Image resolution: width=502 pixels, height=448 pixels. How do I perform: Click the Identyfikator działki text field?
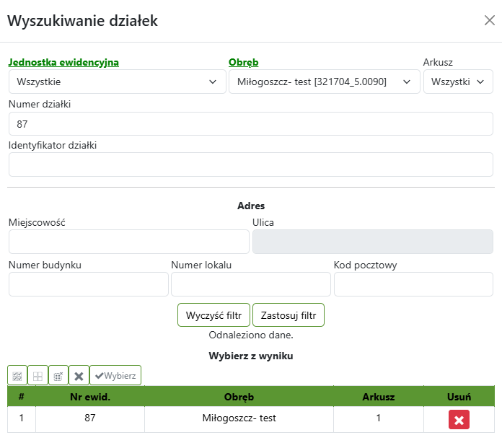251,164
